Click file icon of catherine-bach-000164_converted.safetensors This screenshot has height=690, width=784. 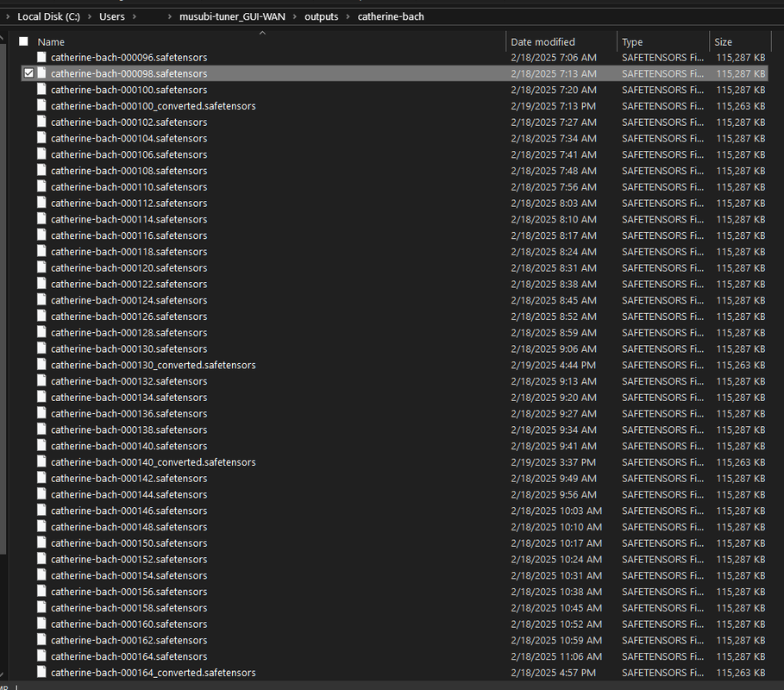[x=41, y=672]
